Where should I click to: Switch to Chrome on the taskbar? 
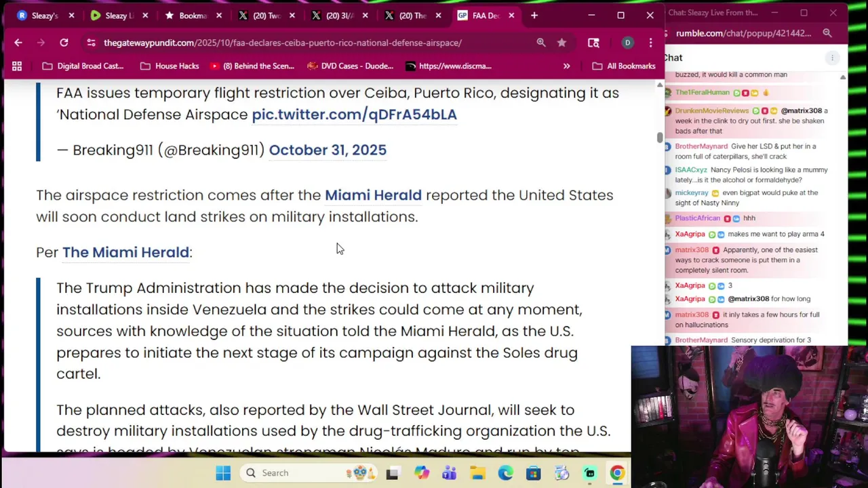(617, 473)
